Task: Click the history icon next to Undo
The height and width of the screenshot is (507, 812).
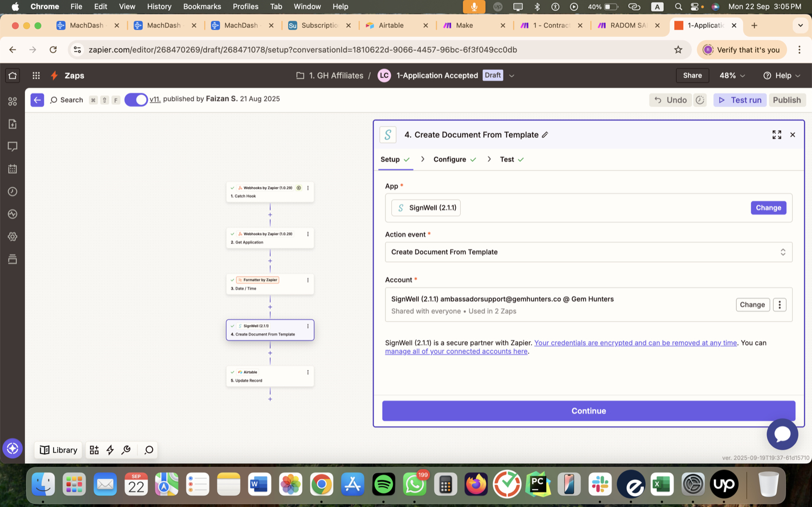Action: click(700, 100)
